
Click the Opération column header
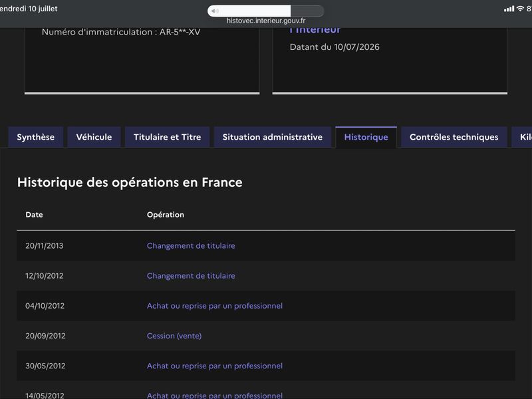(166, 215)
